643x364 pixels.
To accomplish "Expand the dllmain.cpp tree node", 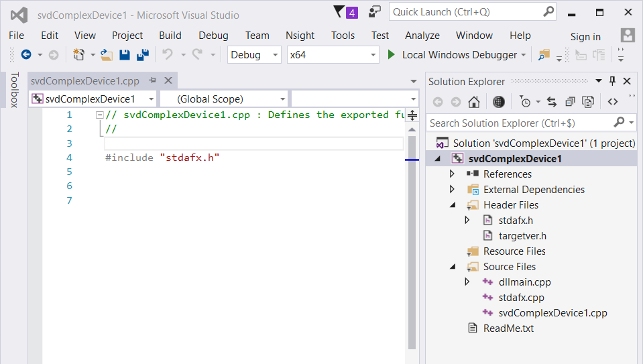I will coord(467,282).
